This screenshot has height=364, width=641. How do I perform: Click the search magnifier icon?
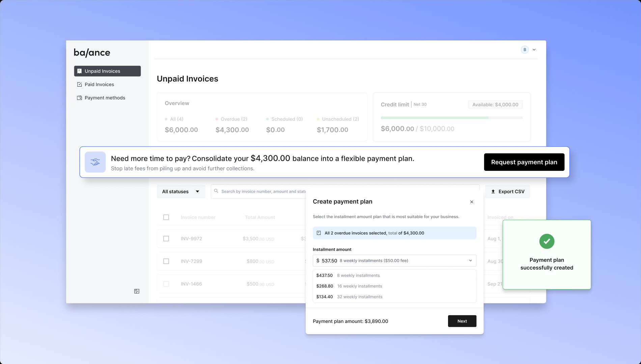point(216,191)
